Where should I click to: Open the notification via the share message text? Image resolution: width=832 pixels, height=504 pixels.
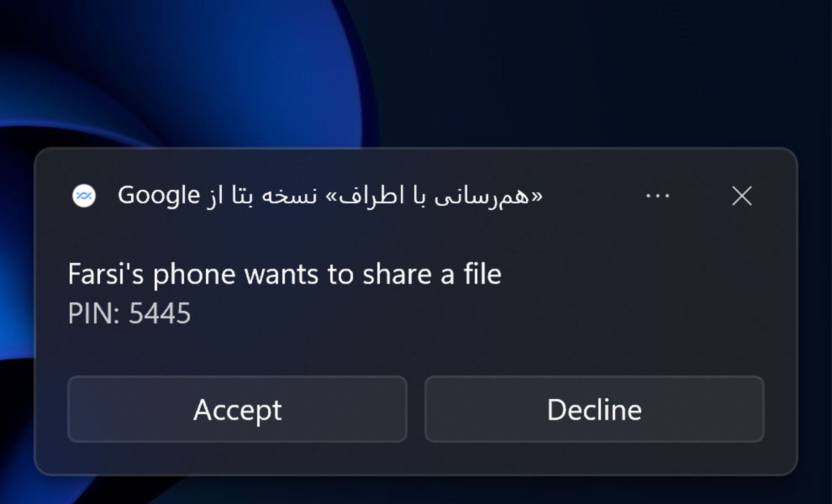click(285, 275)
